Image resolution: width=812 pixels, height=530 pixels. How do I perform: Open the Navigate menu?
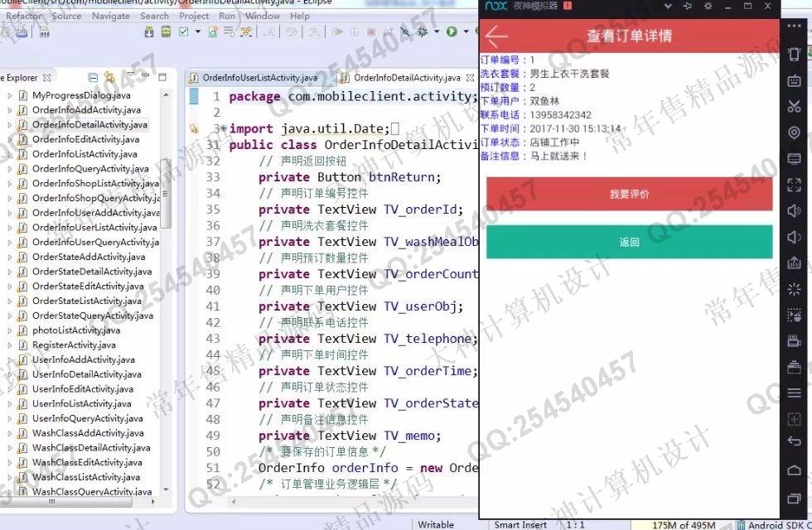[x=110, y=16]
